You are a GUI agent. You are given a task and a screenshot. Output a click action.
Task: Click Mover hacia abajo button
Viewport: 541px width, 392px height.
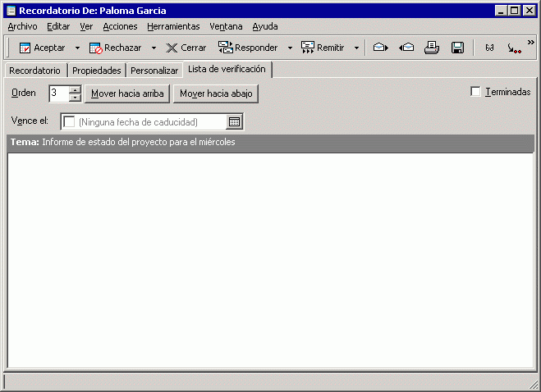click(216, 93)
